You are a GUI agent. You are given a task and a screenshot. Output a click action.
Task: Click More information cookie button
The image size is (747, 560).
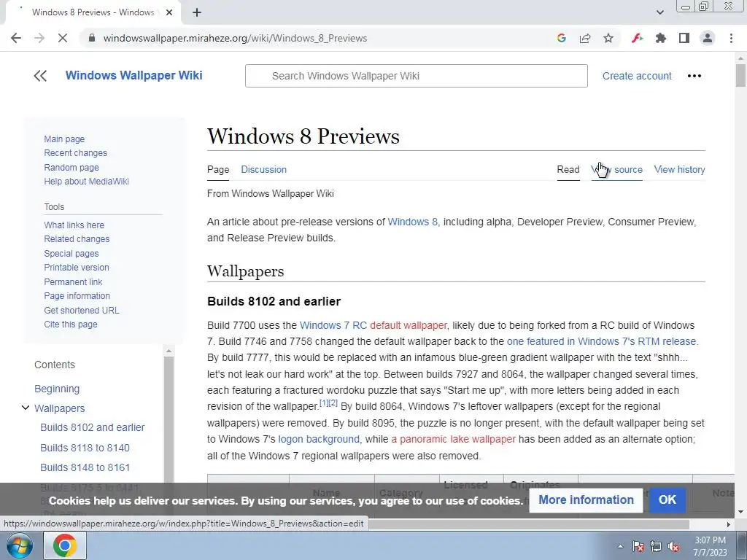point(586,500)
